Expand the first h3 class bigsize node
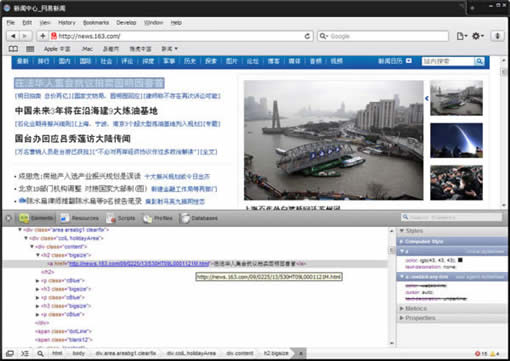 (x=38, y=289)
